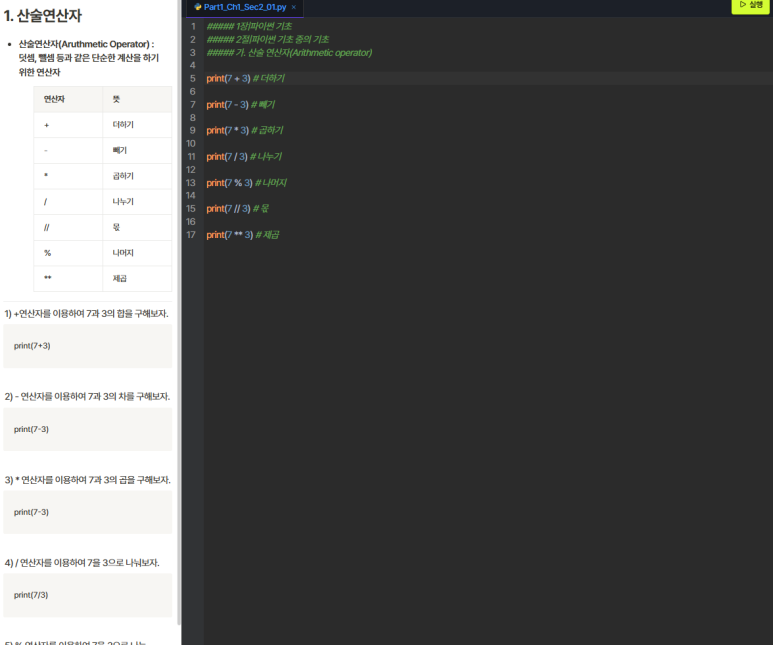The width and height of the screenshot is (773, 645).
Task: Click the example code block under exercise 2)
Action: 88,429
